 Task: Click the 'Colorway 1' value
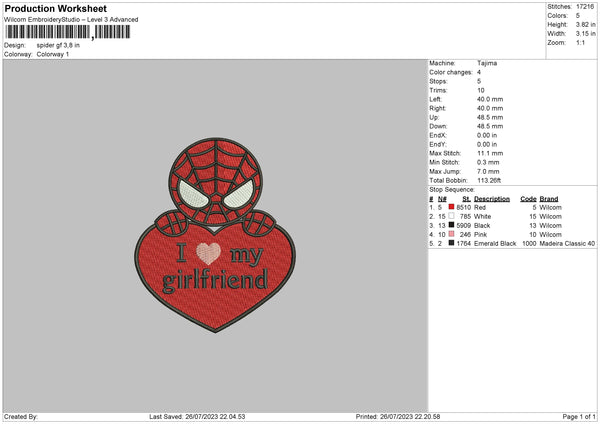pos(53,54)
